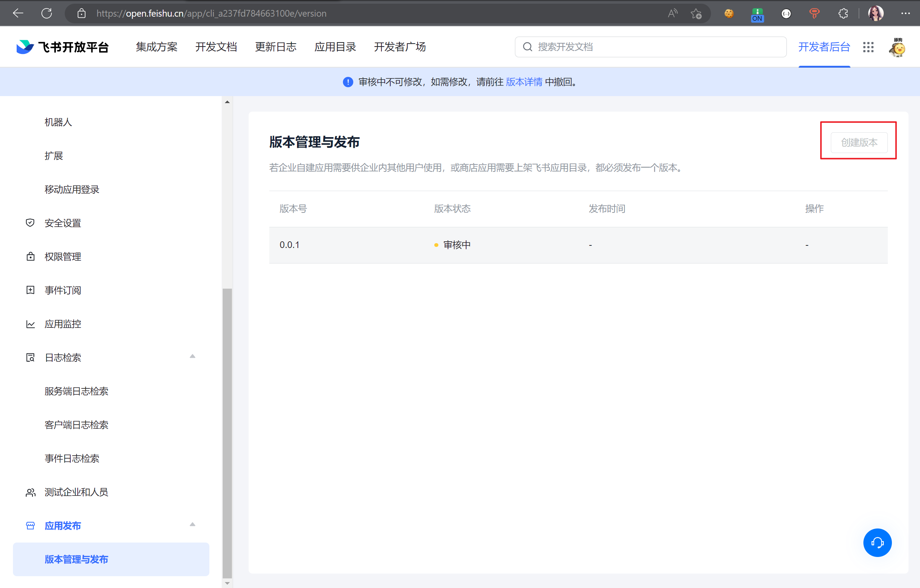Image resolution: width=920 pixels, height=588 pixels.
Task: Open the nine-dot apps grid icon
Action: pyautogui.click(x=868, y=47)
